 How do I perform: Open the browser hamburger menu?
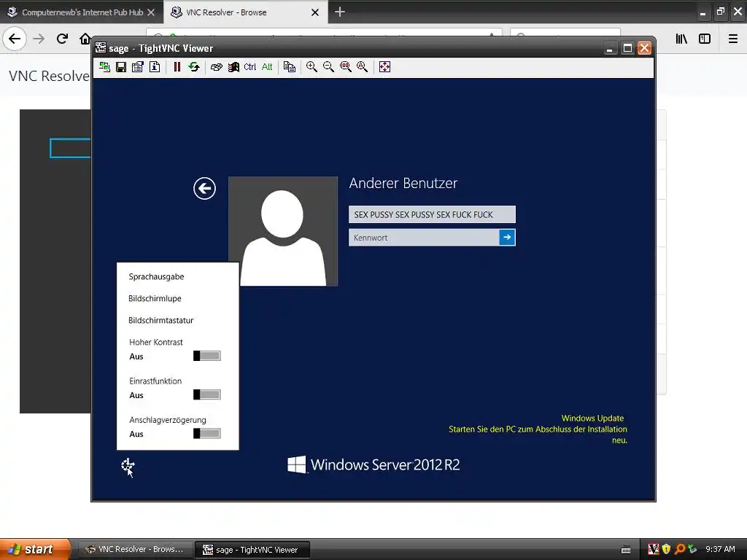tap(733, 39)
